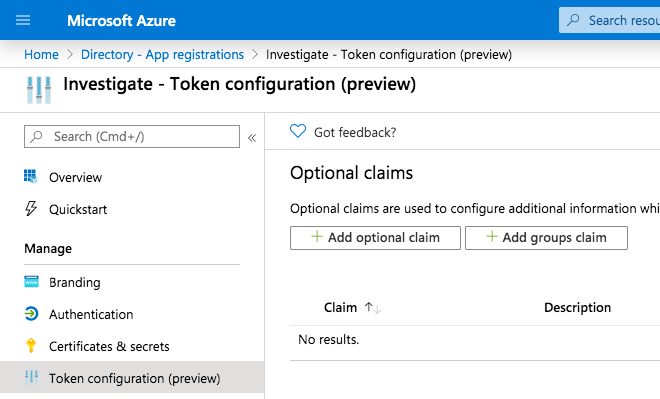Click the Branding www icon
The height and width of the screenshot is (399, 660).
[x=32, y=282]
